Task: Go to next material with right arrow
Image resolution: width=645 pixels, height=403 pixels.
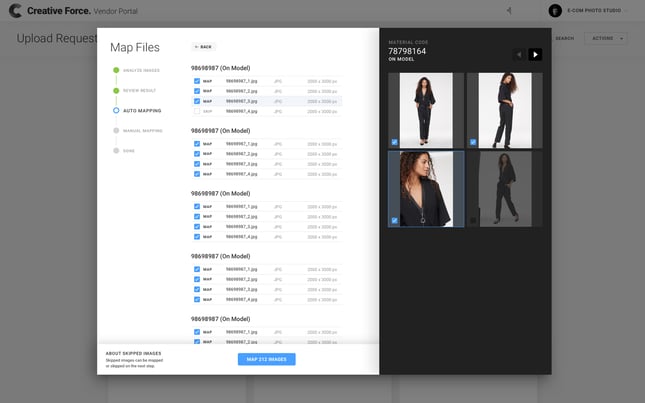Action: [535, 54]
